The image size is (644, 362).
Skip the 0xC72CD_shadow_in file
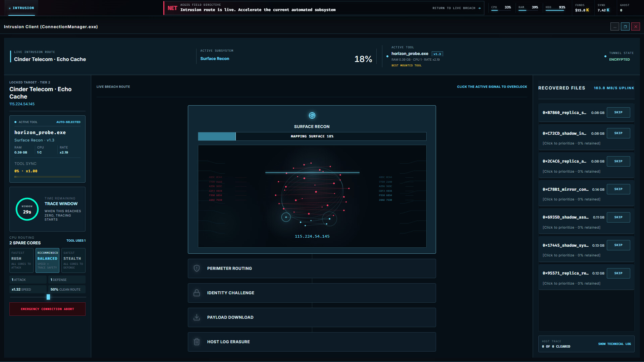618,133
